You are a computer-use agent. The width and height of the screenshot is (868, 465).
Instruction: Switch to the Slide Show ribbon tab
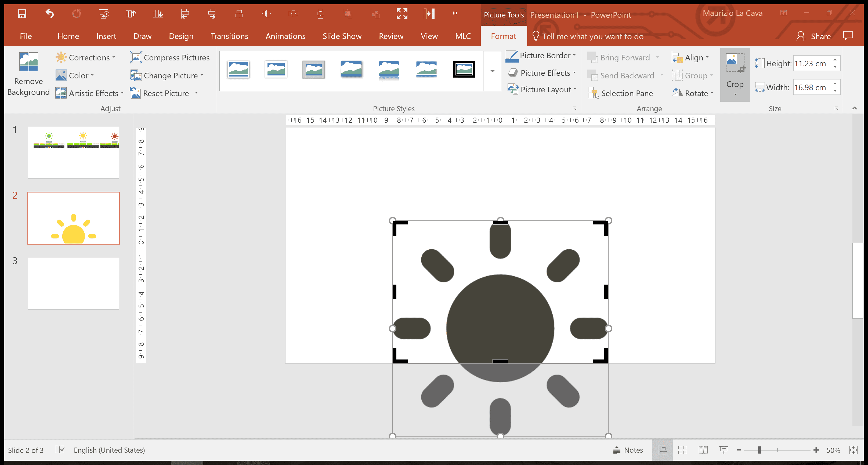tap(342, 36)
